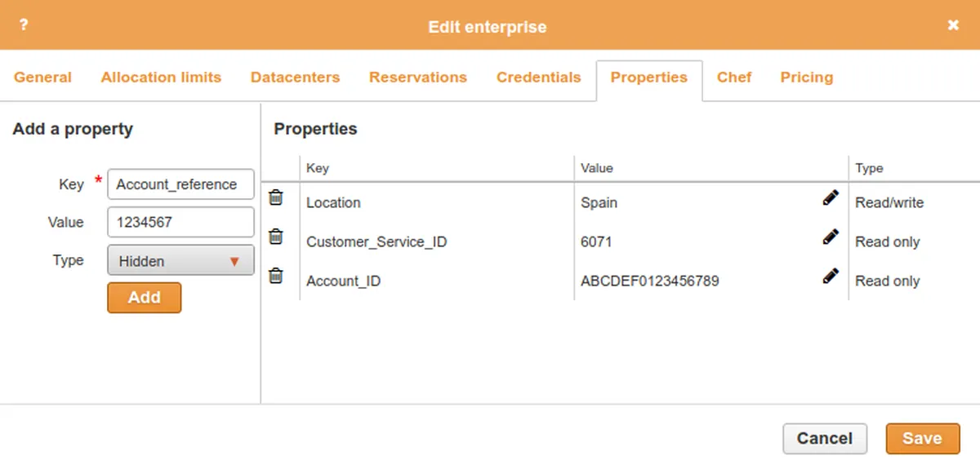Open the Pricing tab
This screenshot has height=474, width=980.
coord(806,78)
